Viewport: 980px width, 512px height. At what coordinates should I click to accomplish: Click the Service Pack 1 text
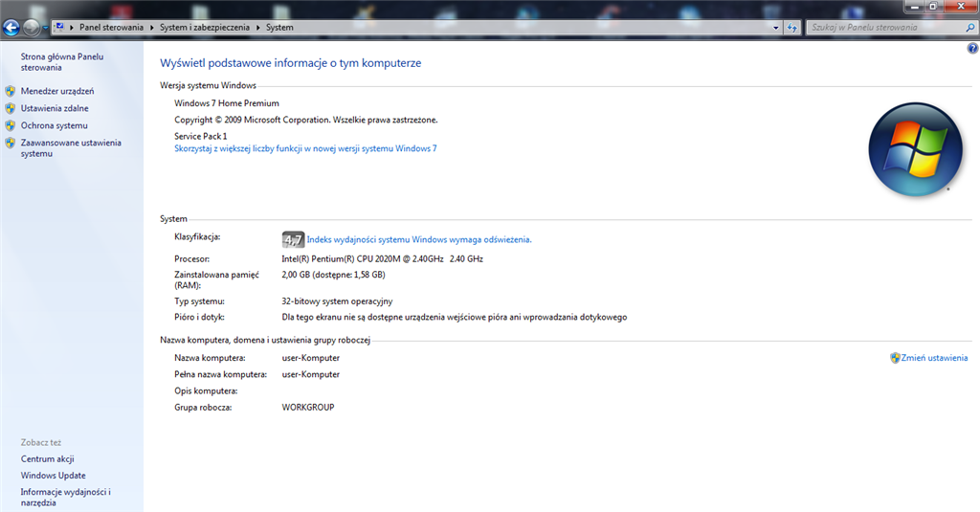201,136
